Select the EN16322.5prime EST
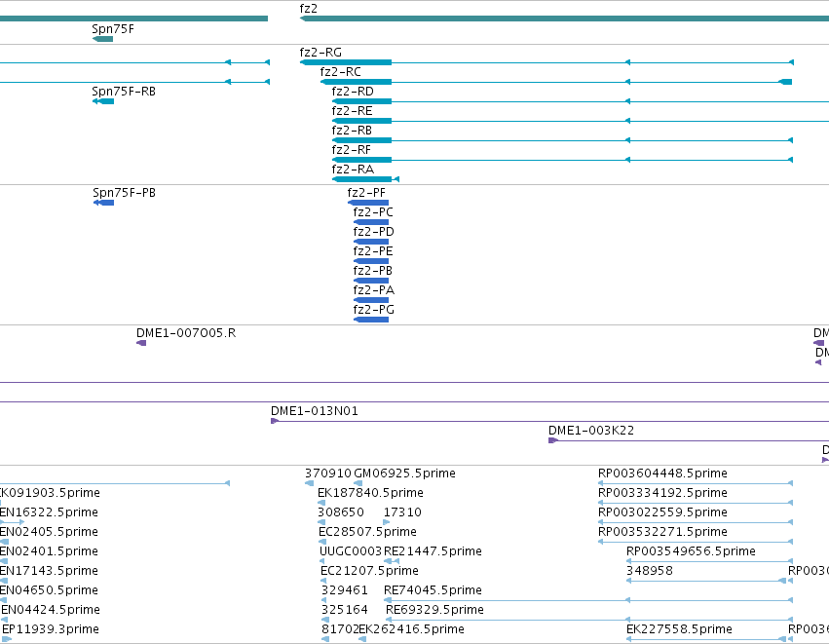 pyautogui.click(x=12, y=522)
